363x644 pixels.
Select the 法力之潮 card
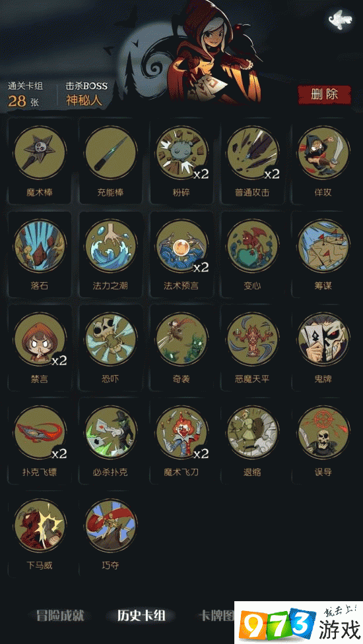pyautogui.click(x=111, y=247)
